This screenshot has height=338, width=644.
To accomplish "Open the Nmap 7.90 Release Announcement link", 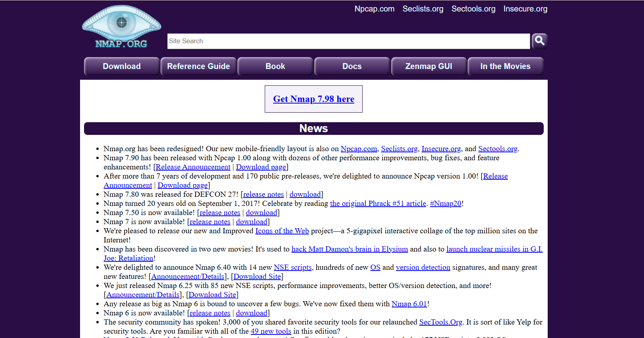I will [193, 167].
